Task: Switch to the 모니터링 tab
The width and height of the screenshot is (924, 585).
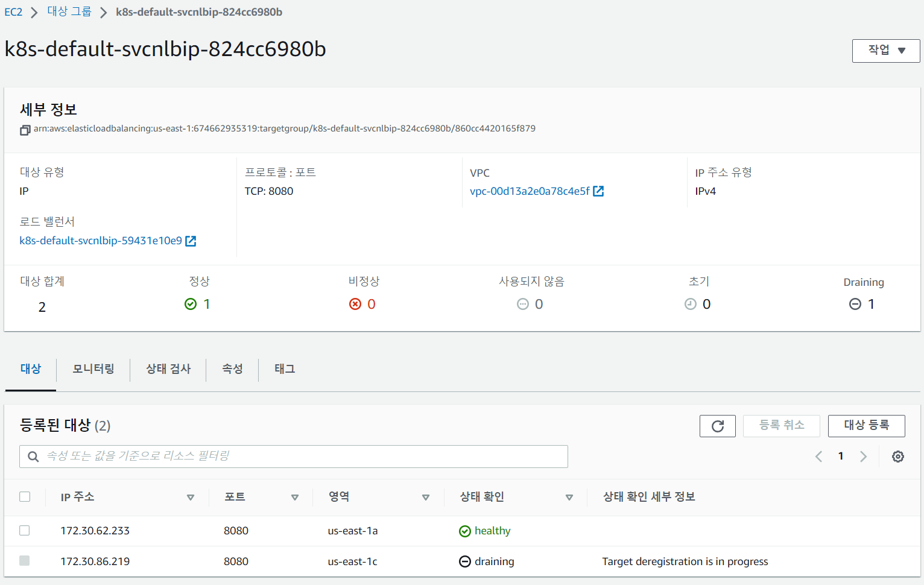Action: pyautogui.click(x=93, y=369)
